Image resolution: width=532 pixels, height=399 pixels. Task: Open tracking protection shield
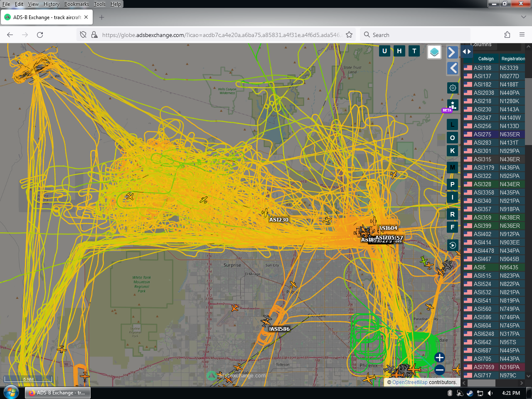pos(83,35)
